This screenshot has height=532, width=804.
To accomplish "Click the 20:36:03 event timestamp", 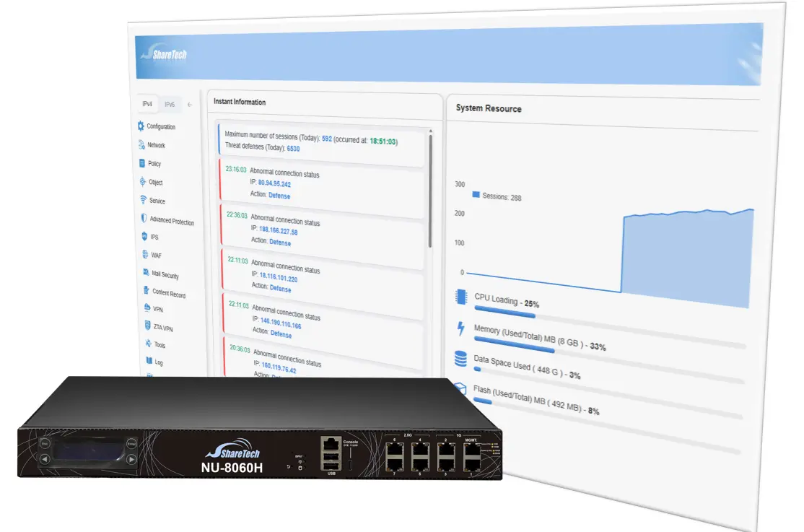I will 240,349.
